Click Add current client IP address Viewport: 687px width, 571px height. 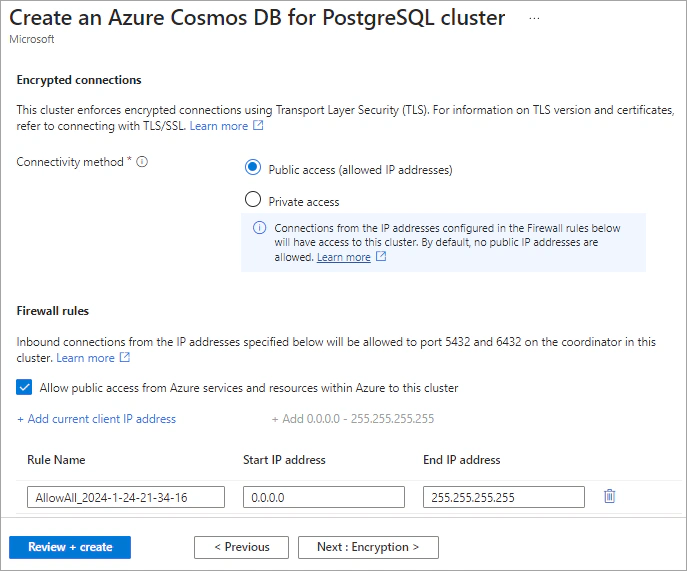pos(96,419)
